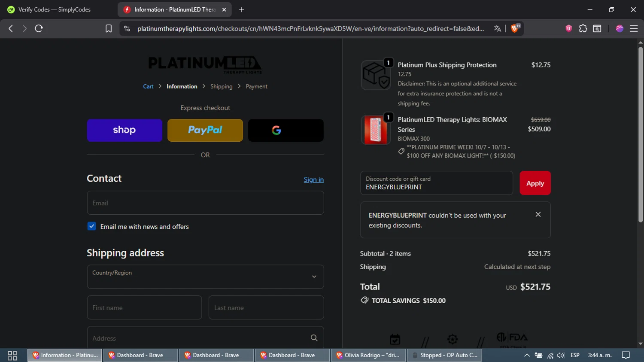This screenshot has width=644, height=362.
Task: Click the translate page icon
Action: click(497, 28)
